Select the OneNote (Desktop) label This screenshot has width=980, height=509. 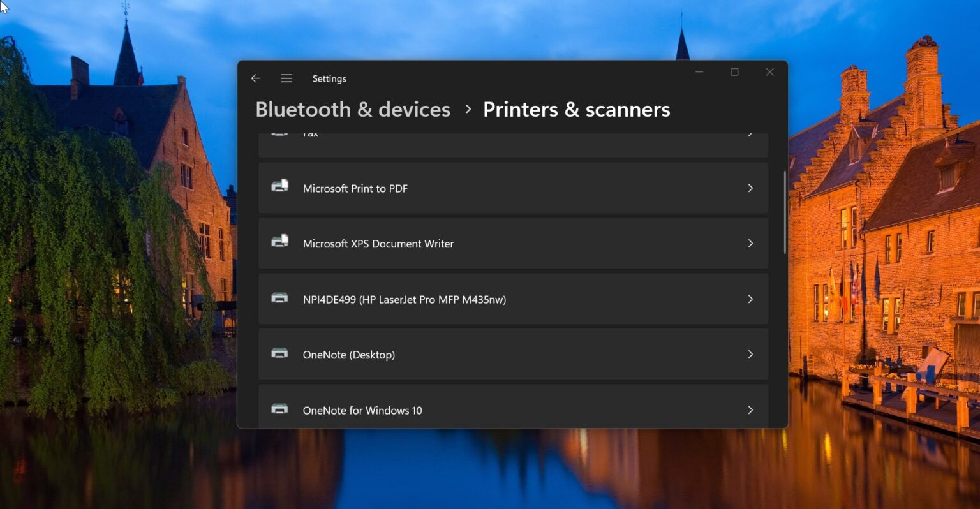point(349,355)
